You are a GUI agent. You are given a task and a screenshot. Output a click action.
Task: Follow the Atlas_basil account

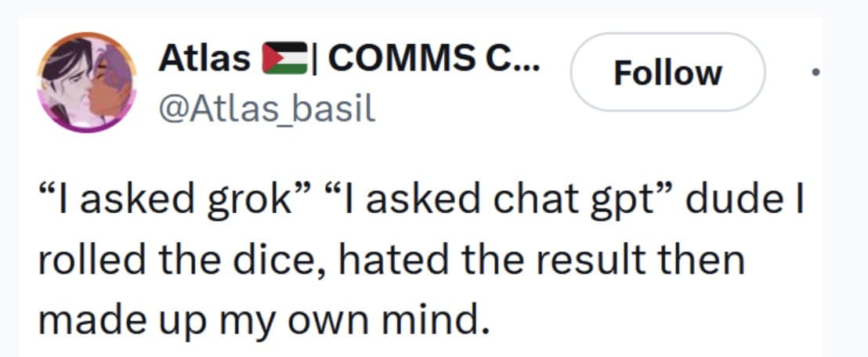667,73
